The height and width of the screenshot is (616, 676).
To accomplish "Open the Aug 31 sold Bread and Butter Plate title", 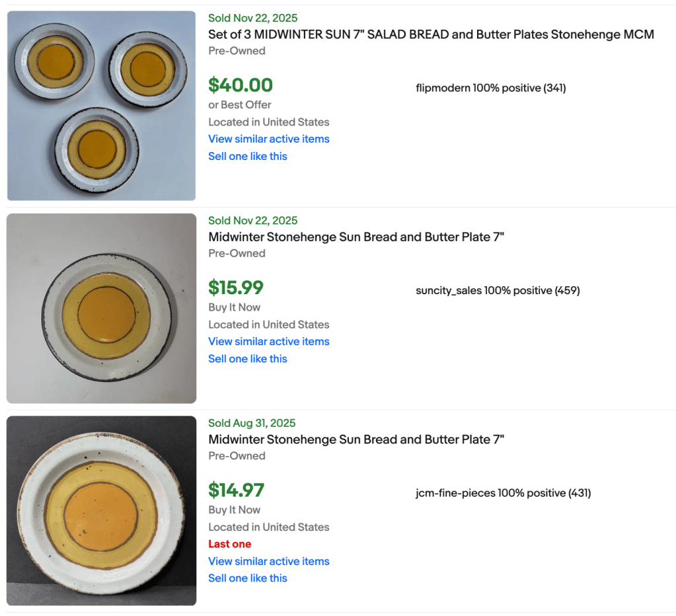I will click(356, 439).
